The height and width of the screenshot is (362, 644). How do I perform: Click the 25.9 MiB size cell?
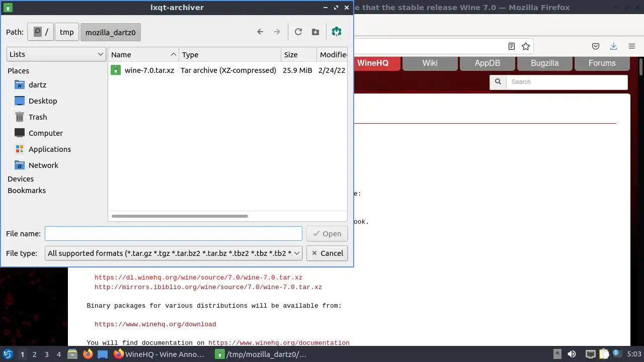pos(297,70)
